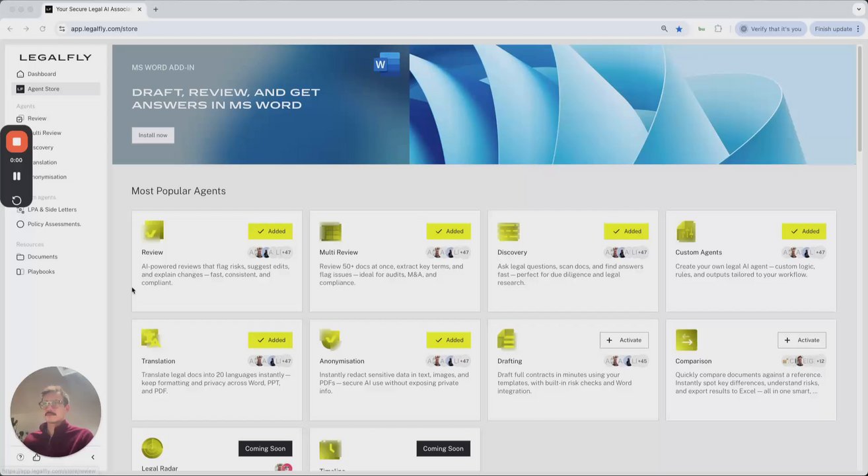Click the Added button on Multi Review
Screen dimensions: 868x476
(x=449, y=231)
